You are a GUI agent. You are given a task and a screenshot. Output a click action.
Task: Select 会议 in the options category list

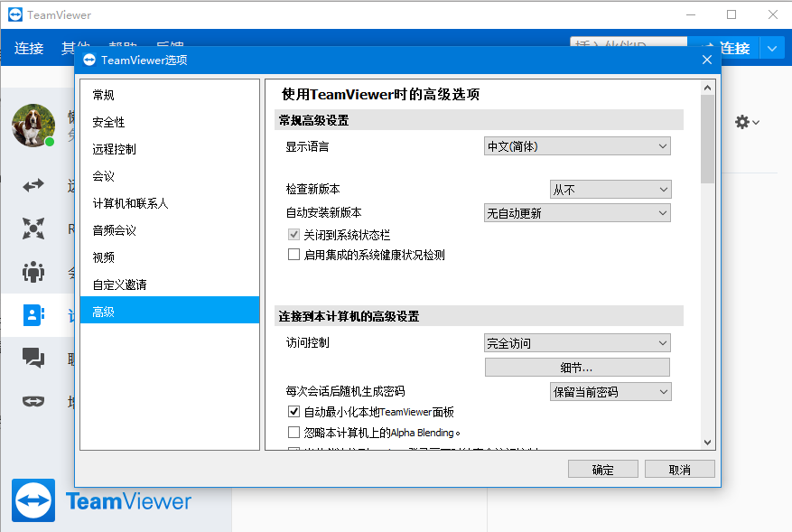coord(170,176)
